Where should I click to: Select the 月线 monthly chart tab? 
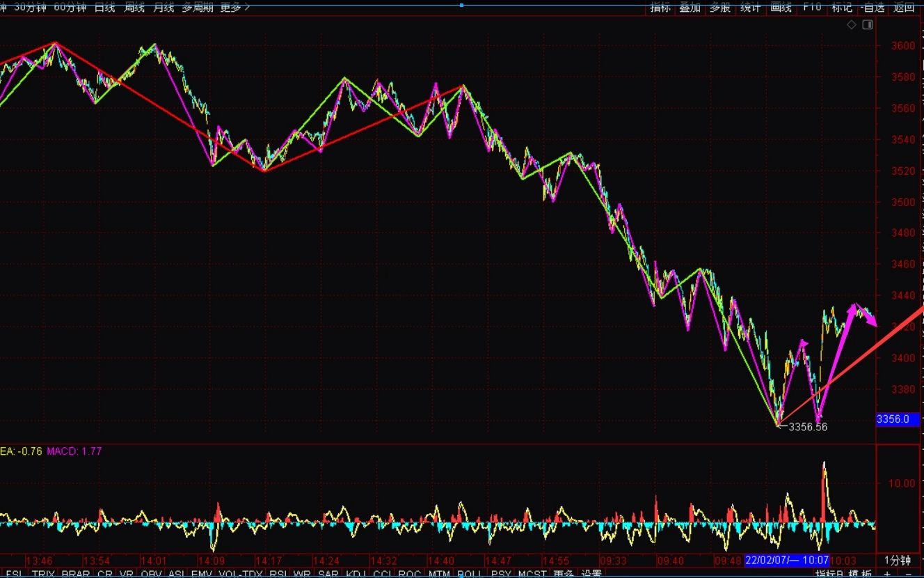tap(164, 7)
